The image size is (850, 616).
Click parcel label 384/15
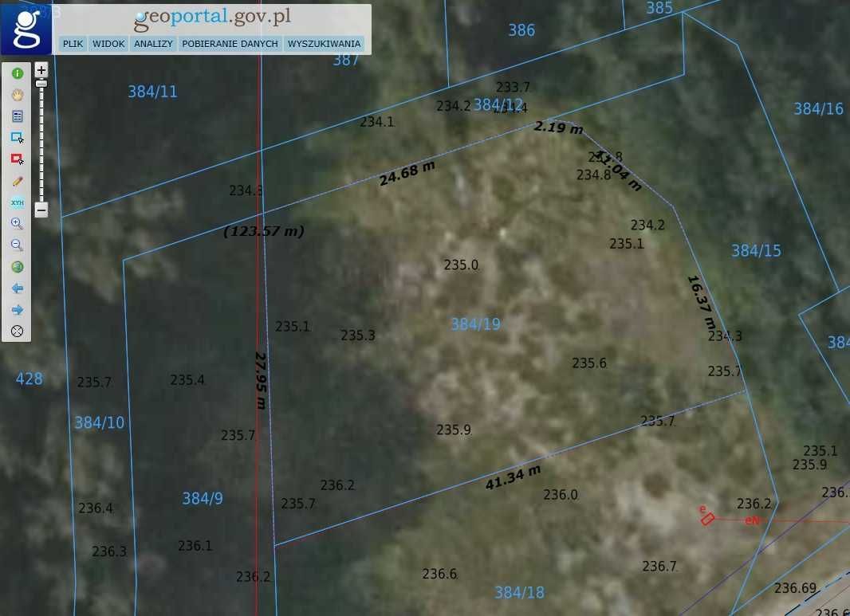point(756,251)
